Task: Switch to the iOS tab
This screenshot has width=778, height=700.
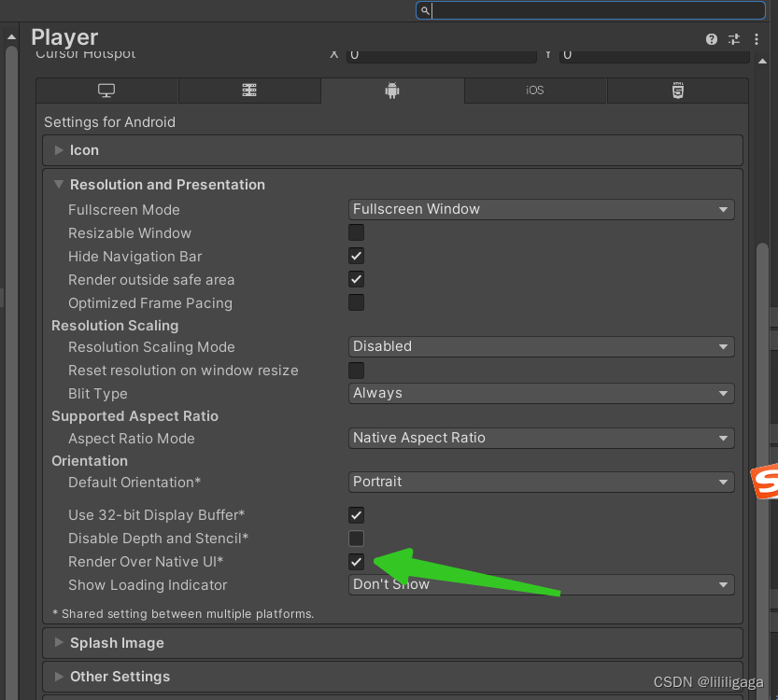Action: [534, 91]
